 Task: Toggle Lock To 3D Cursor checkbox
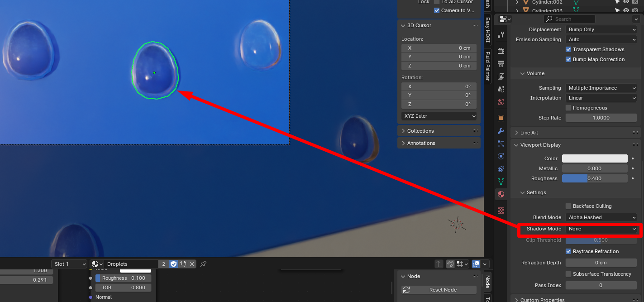[x=437, y=2]
